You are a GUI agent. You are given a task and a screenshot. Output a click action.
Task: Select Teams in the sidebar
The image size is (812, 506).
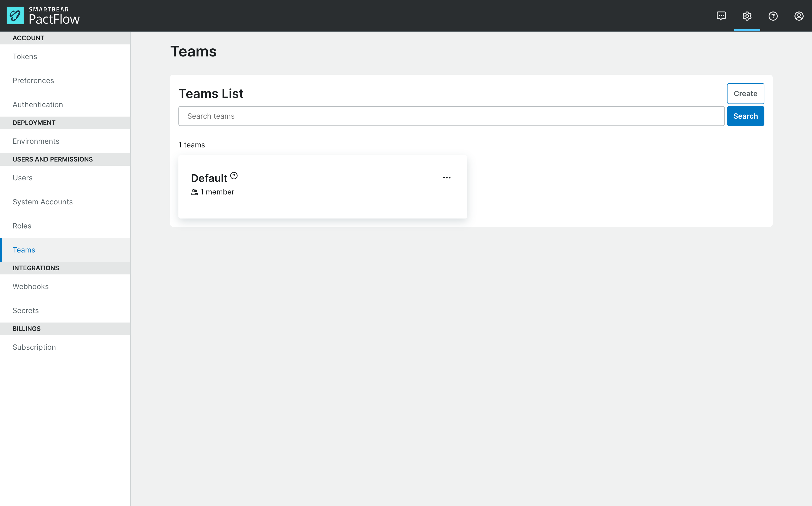pos(24,250)
